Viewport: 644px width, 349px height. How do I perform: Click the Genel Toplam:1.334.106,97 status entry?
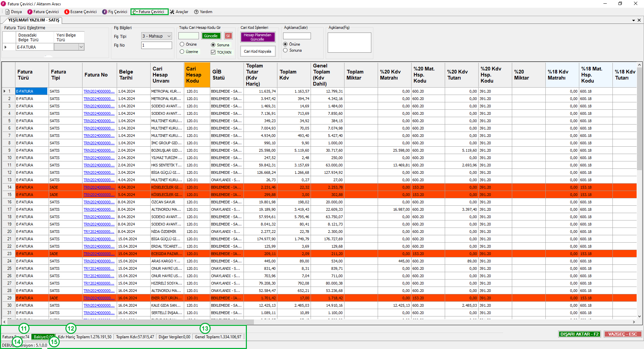[218, 337]
